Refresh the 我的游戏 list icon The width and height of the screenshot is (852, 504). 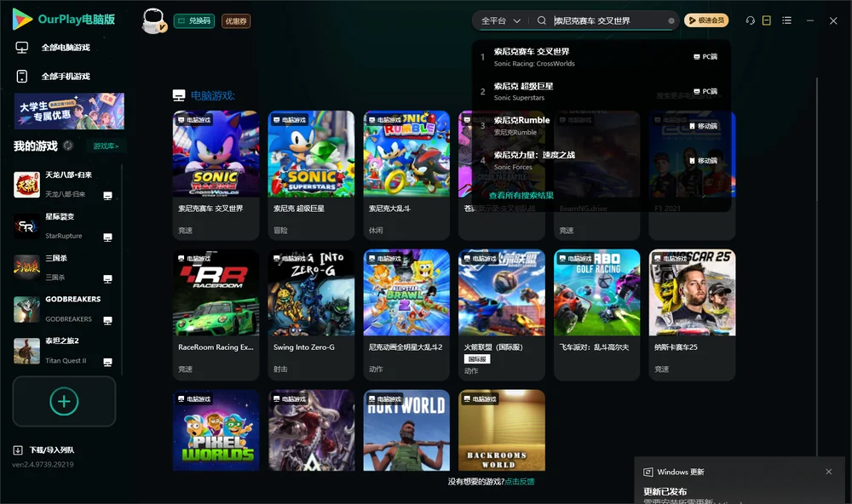click(x=68, y=146)
